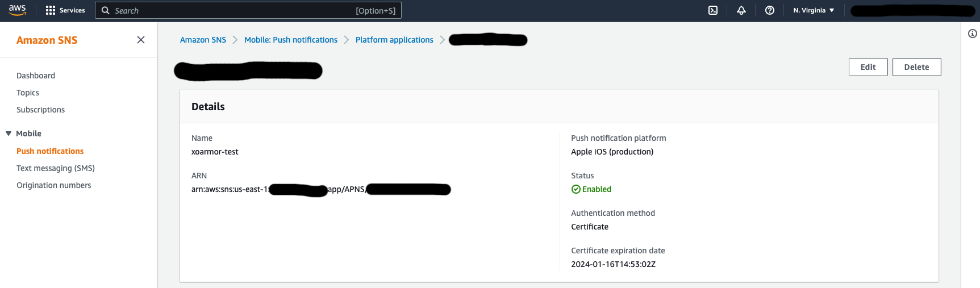This screenshot has height=288, width=980.
Task: Collapse the Mobile section in sidebar
Action: click(x=9, y=133)
